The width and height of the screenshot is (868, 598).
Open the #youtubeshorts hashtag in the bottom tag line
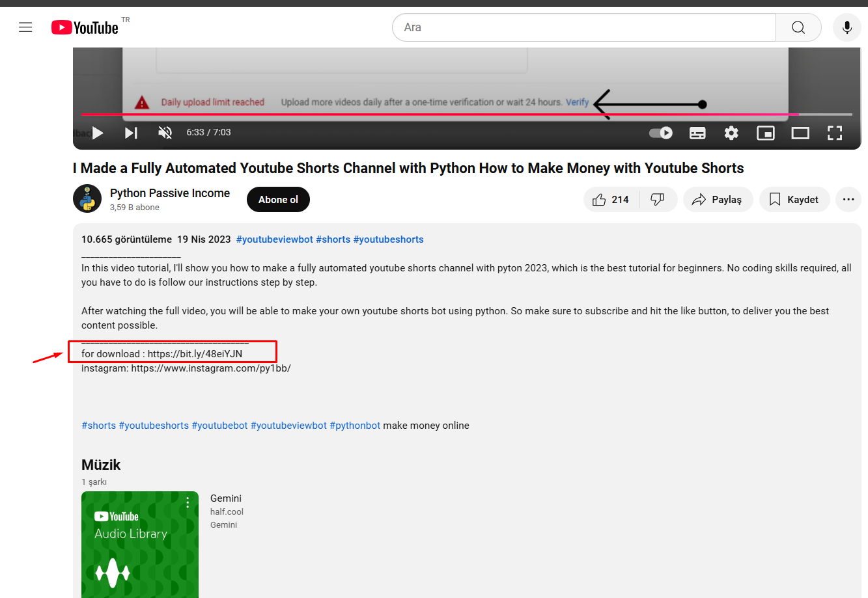154,426
